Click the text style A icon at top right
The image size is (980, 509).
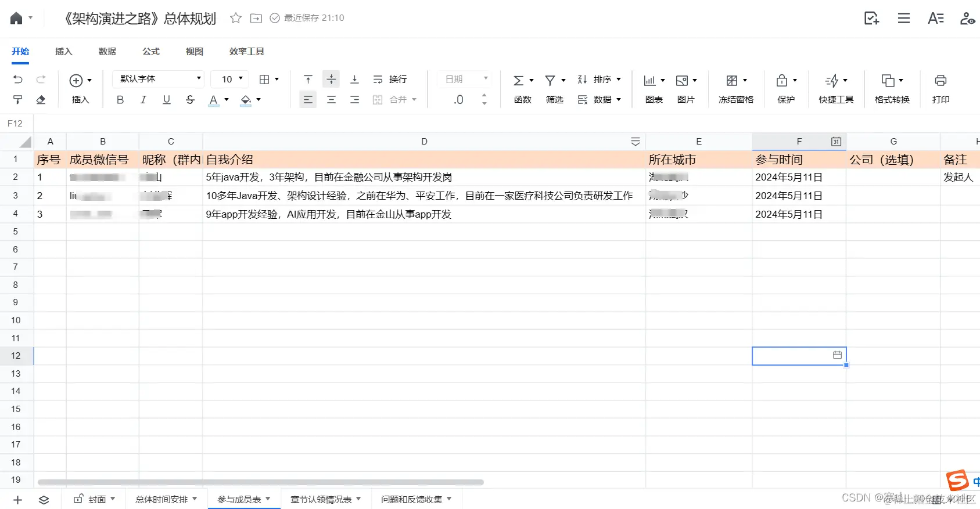[935, 18]
